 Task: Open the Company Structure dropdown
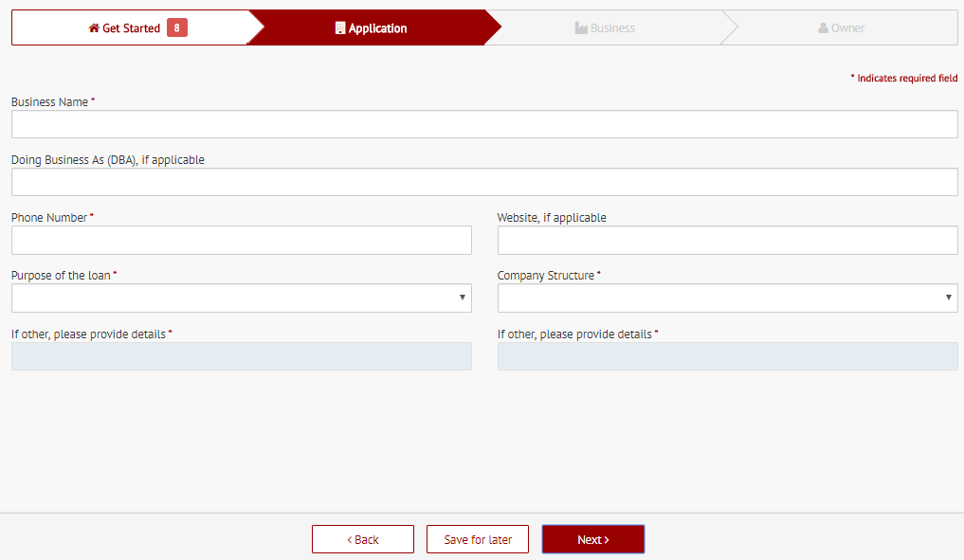(x=727, y=298)
